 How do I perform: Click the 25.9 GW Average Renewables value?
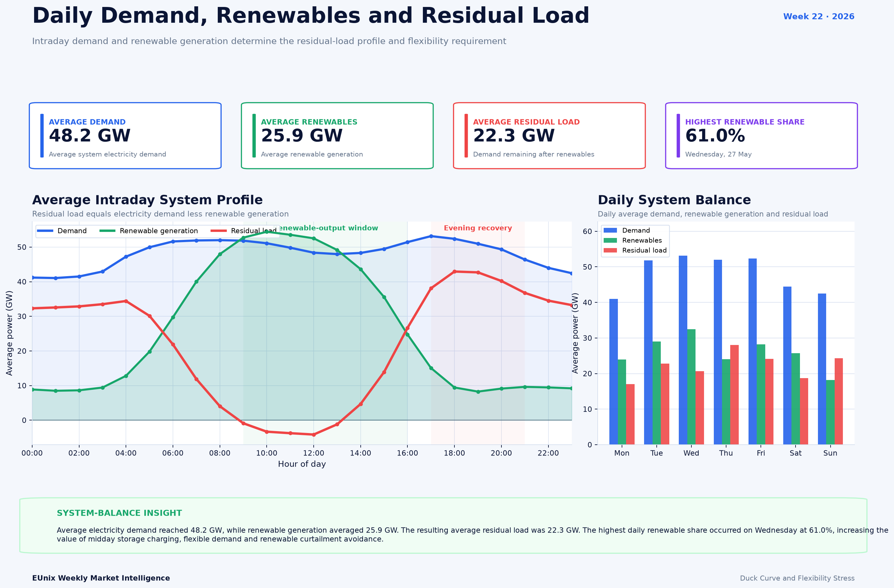[302, 136]
